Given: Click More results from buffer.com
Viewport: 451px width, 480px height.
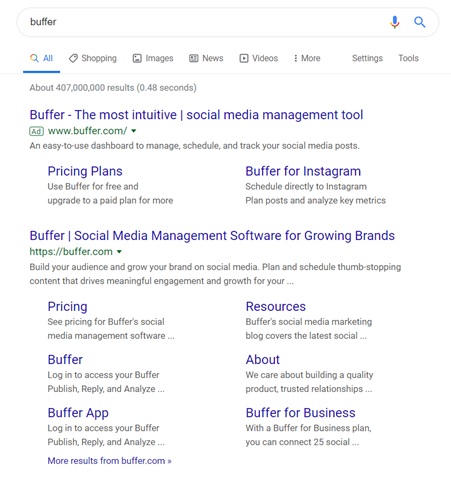Looking at the screenshot, I should click(109, 461).
